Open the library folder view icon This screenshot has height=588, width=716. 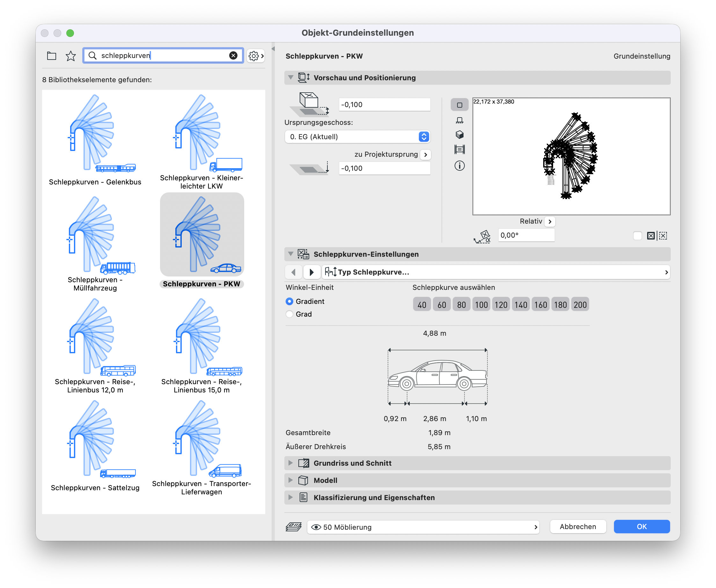coord(52,55)
